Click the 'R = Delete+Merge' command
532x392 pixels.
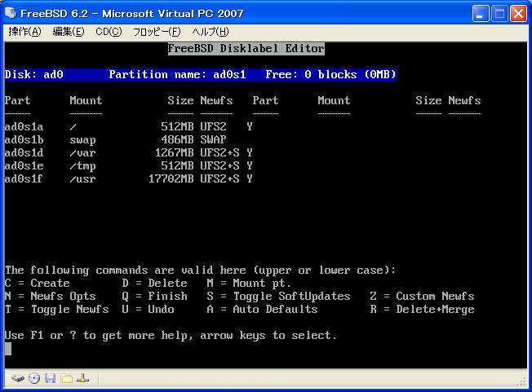point(422,310)
